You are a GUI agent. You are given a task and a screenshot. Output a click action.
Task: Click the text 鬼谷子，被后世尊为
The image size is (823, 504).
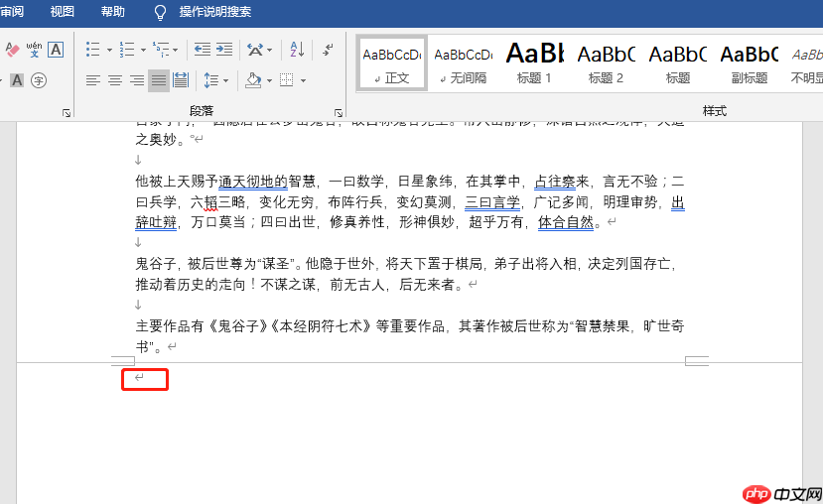click(195, 264)
